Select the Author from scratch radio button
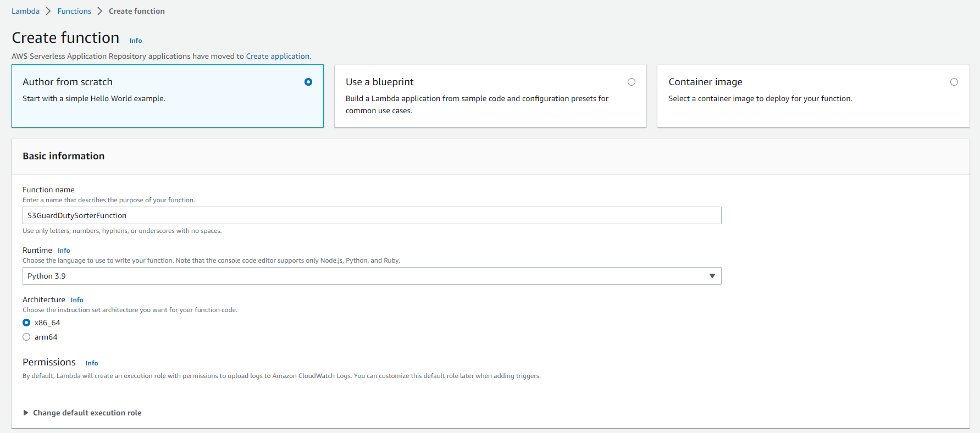 [308, 82]
